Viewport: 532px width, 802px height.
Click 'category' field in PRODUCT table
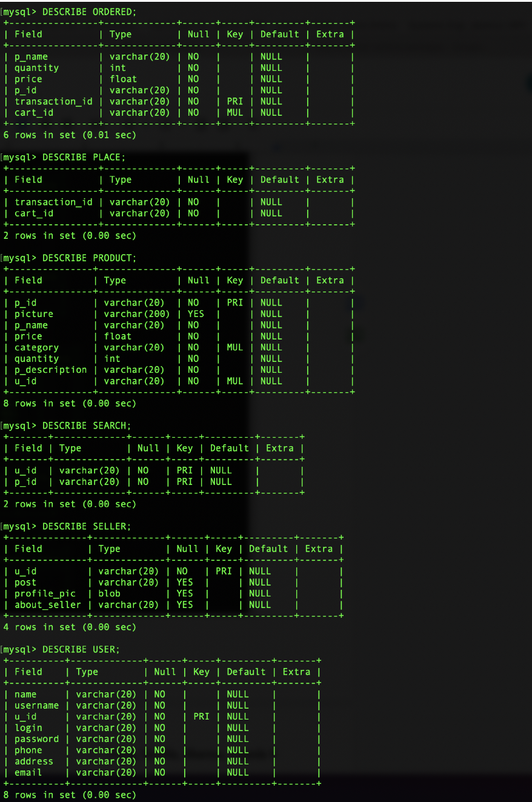pyautogui.click(x=36, y=347)
